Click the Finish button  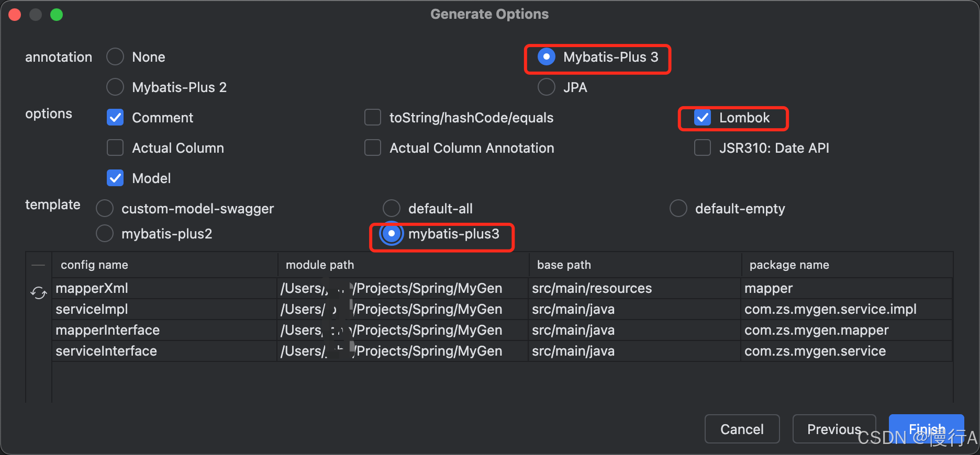pos(926,429)
